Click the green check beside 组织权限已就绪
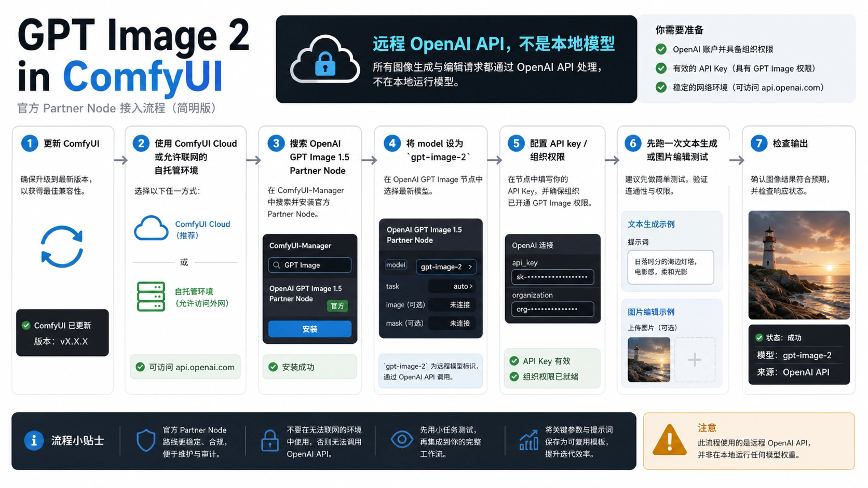 [x=514, y=377]
